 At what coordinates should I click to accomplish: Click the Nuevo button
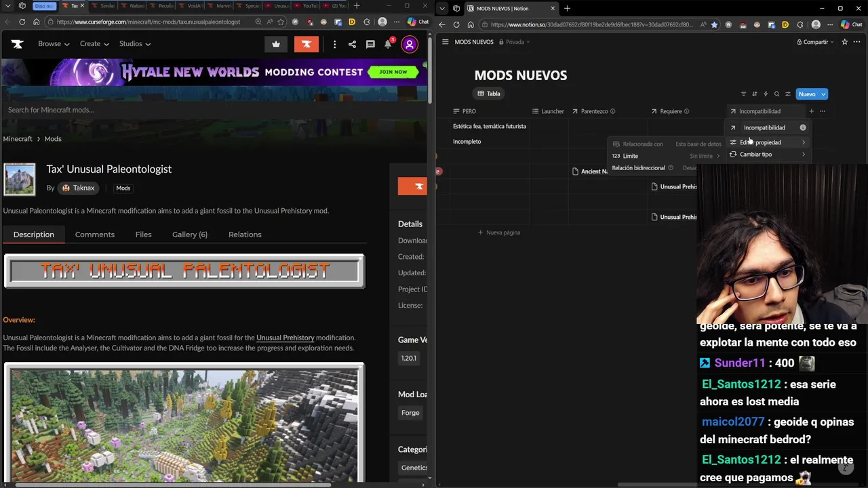[807, 94]
